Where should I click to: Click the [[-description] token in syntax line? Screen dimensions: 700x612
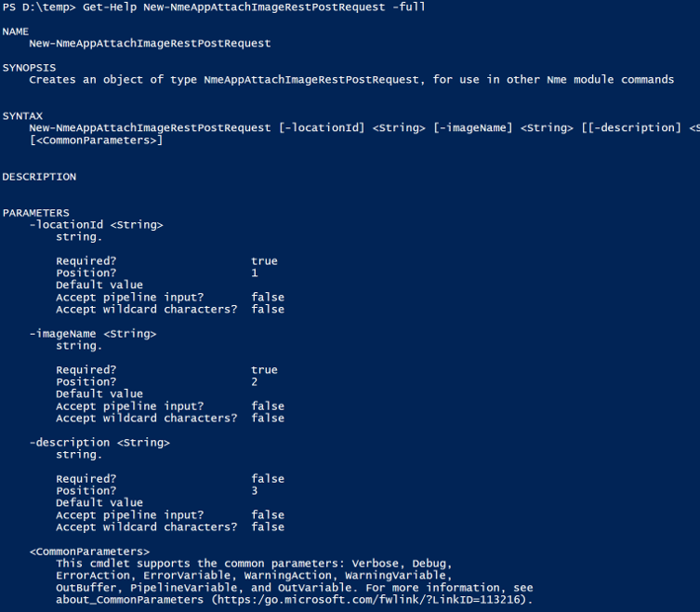[631, 128]
